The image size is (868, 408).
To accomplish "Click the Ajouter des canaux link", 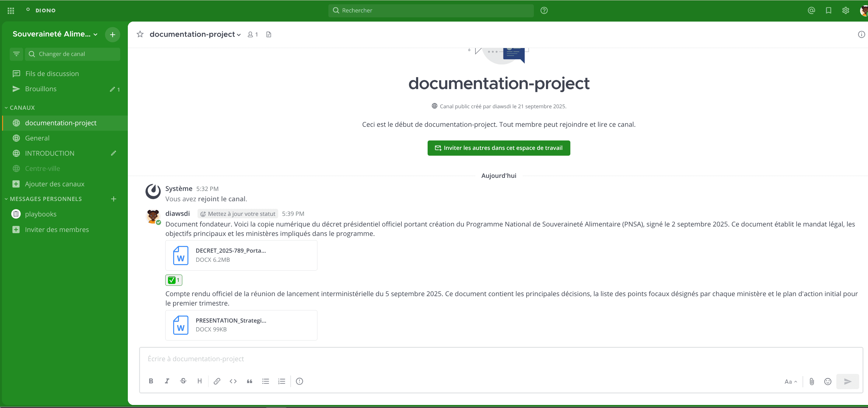I will [x=54, y=184].
